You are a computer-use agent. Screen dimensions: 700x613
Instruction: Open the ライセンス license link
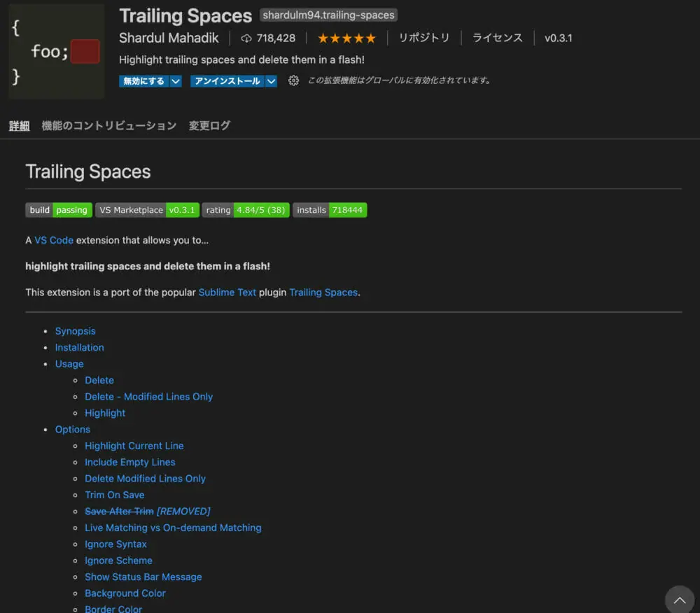coord(497,38)
